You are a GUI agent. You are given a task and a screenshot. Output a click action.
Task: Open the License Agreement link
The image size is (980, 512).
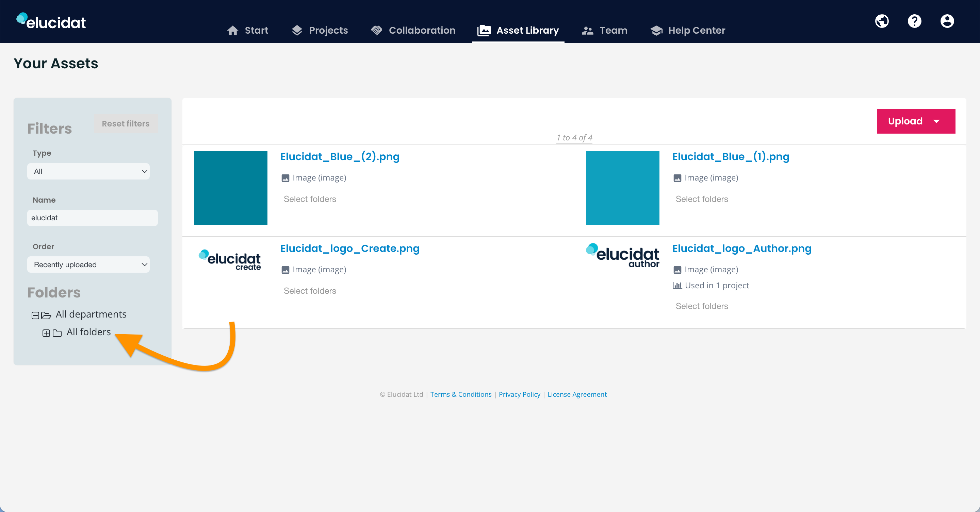pos(577,394)
